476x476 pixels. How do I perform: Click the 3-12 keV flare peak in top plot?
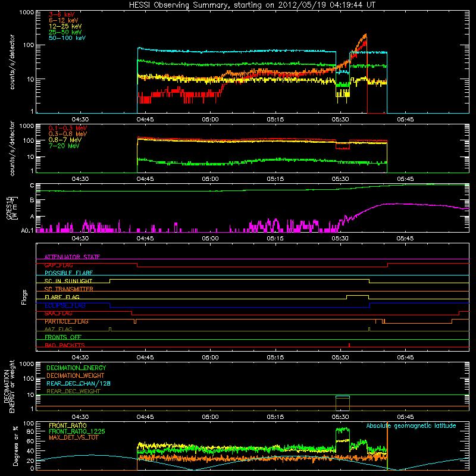365,35
